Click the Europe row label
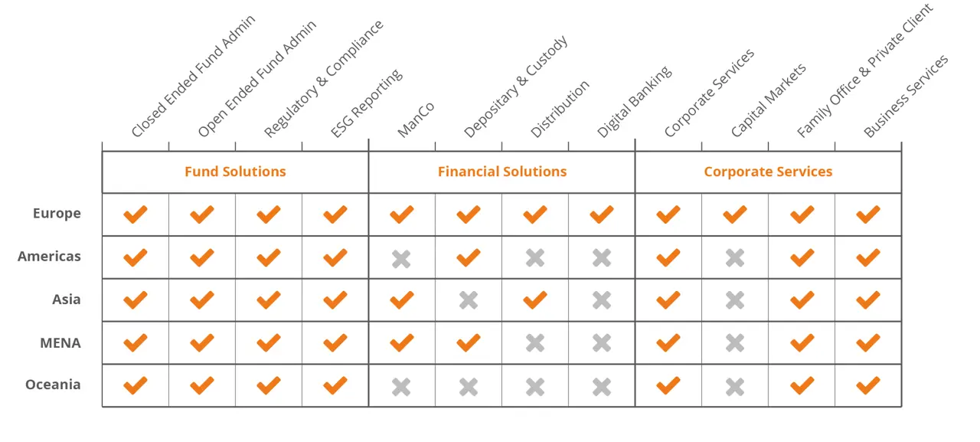This screenshot has width=980, height=442. (x=57, y=214)
